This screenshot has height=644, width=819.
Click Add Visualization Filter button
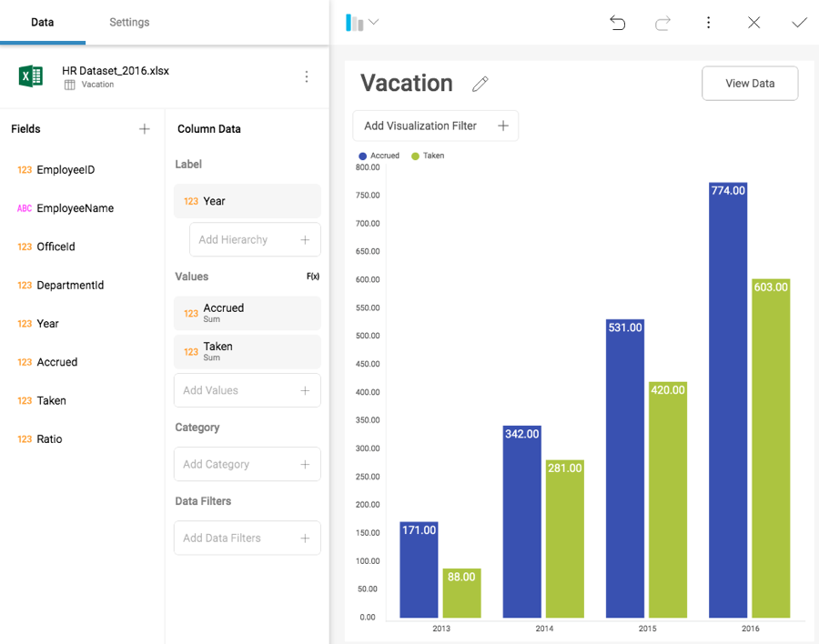click(435, 126)
